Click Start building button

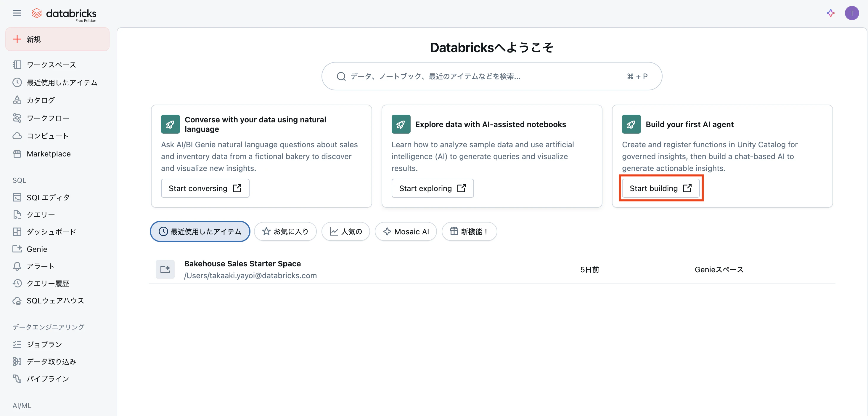(x=660, y=188)
